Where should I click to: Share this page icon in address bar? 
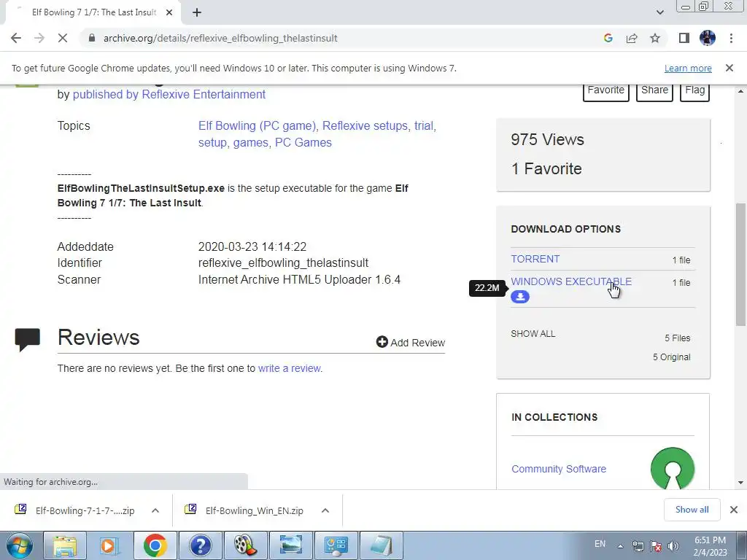tap(632, 38)
